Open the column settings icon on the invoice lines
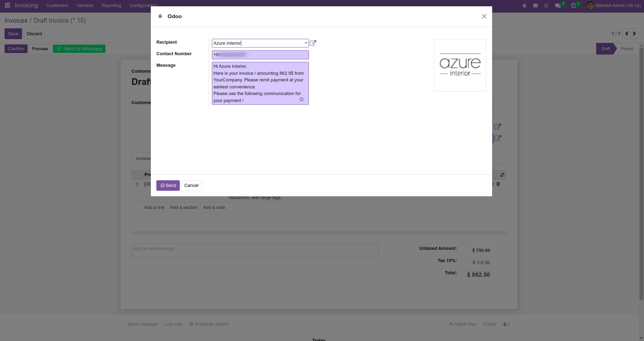644x341 pixels. [x=502, y=175]
